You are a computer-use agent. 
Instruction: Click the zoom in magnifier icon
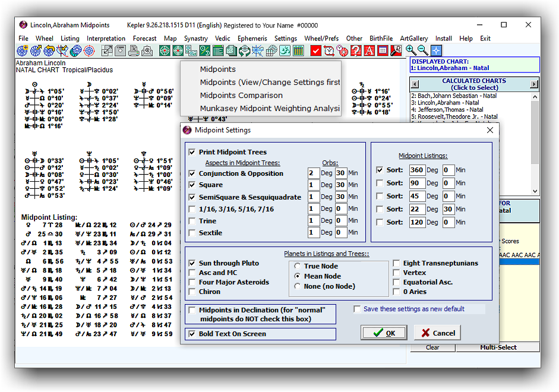tap(410, 50)
